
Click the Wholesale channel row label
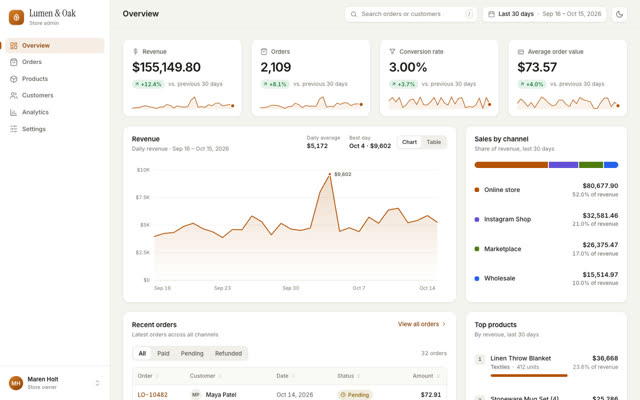(500, 278)
